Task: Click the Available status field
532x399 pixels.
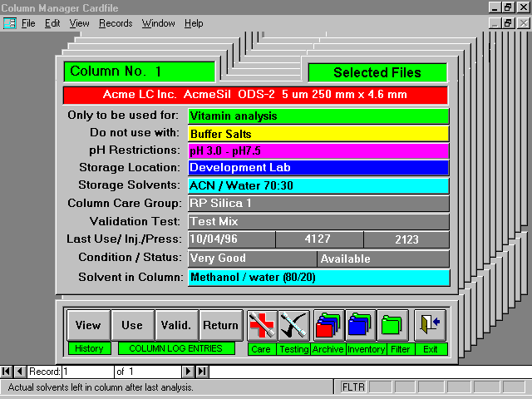Action: (x=383, y=259)
